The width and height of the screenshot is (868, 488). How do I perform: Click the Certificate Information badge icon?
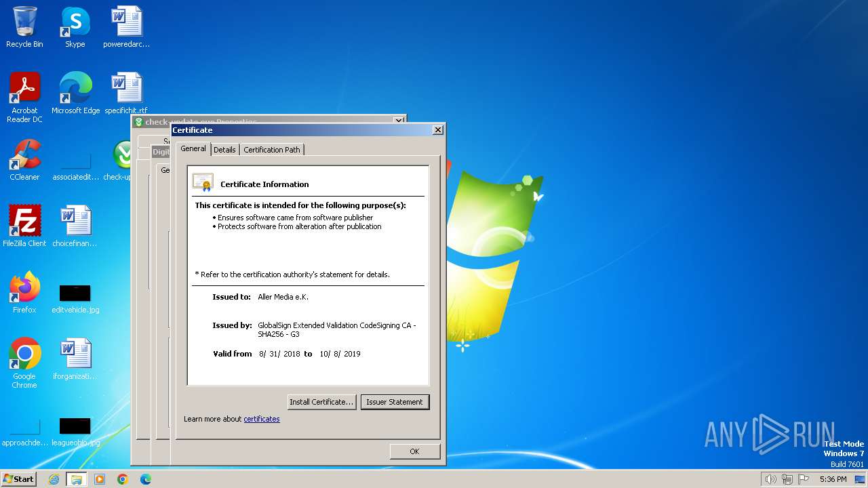[x=203, y=182]
